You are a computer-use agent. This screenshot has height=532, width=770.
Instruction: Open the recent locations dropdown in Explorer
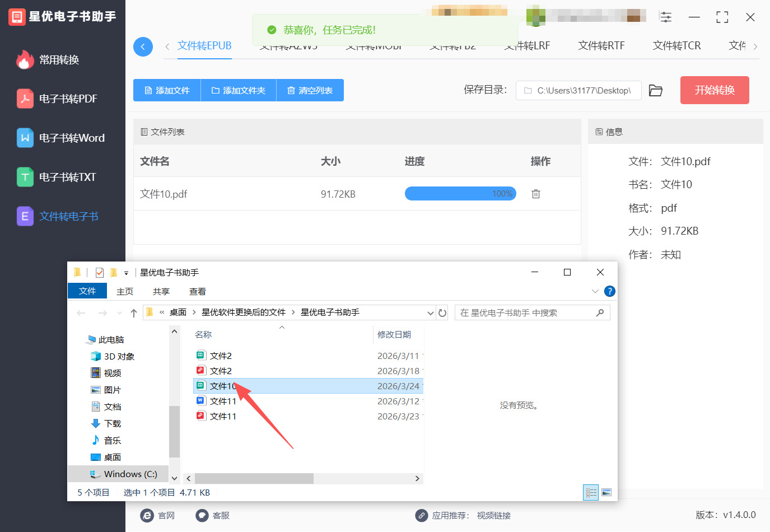click(119, 313)
